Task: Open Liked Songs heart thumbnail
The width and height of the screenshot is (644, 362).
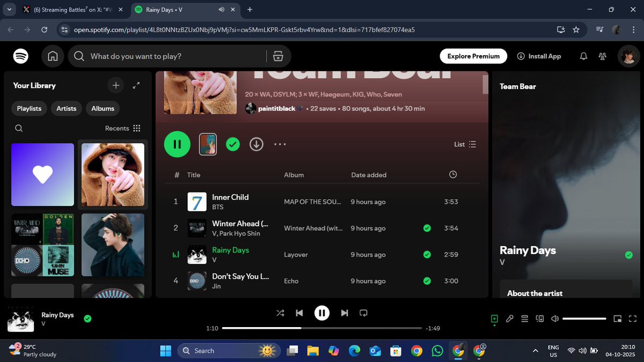Action: [x=42, y=174]
